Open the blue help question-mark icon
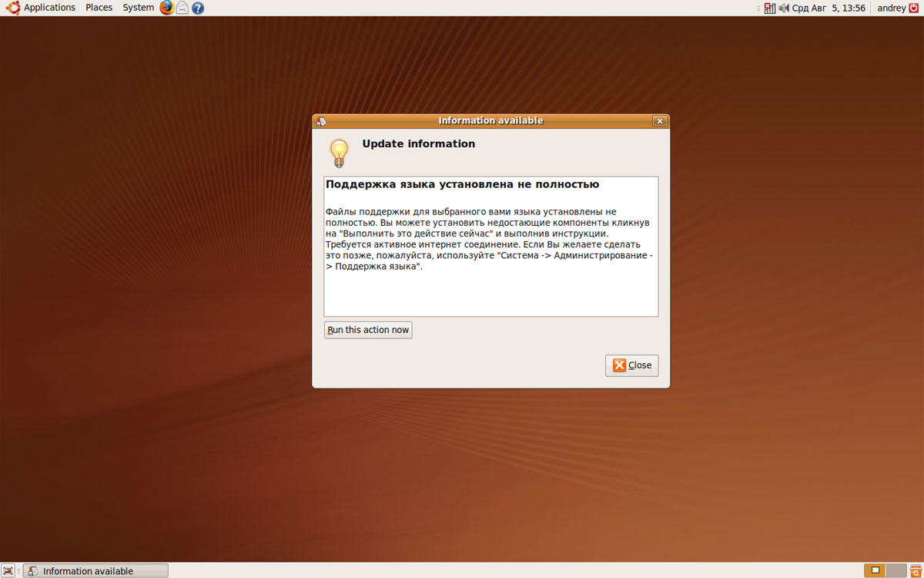The width and height of the screenshot is (924, 578). [198, 8]
